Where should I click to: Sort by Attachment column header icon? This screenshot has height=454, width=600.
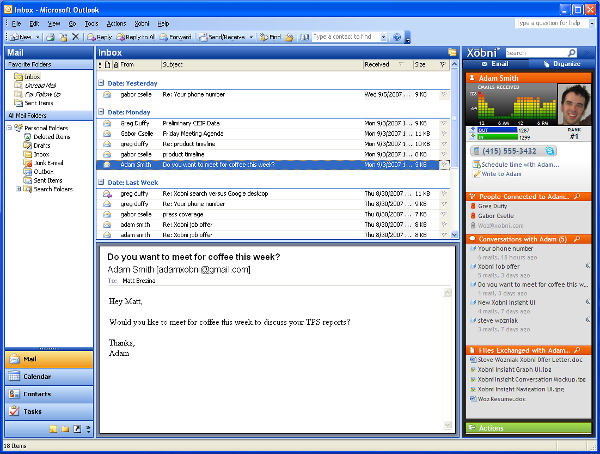coord(116,65)
